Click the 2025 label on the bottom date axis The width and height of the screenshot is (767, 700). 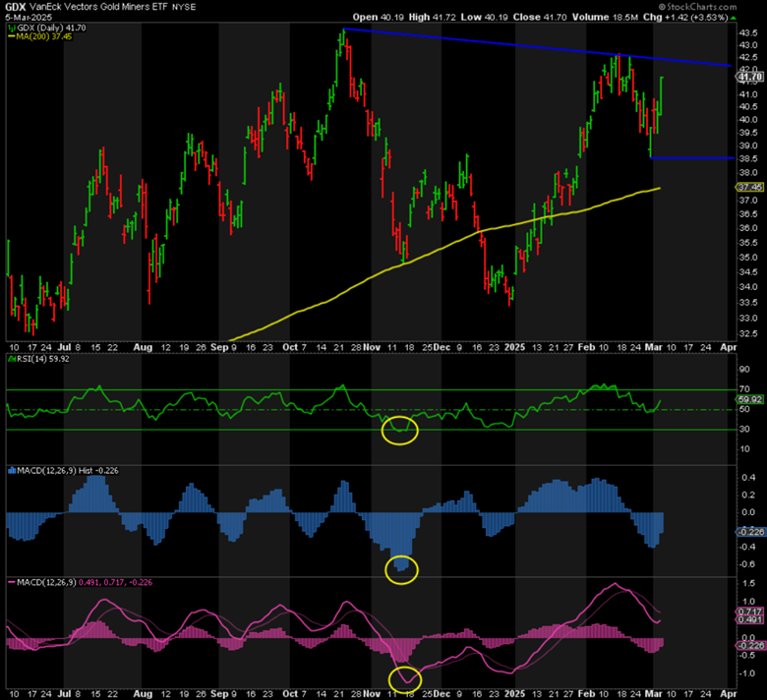pyautogui.click(x=514, y=694)
